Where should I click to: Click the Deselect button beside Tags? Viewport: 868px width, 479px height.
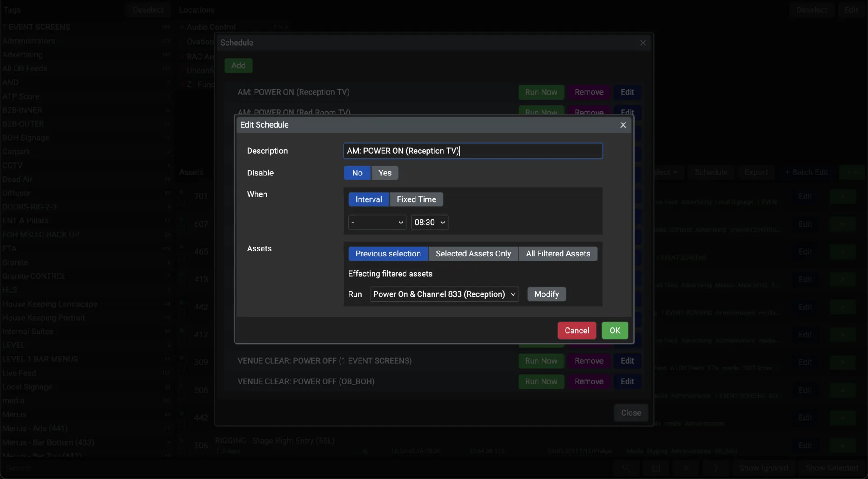(x=148, y=10)
